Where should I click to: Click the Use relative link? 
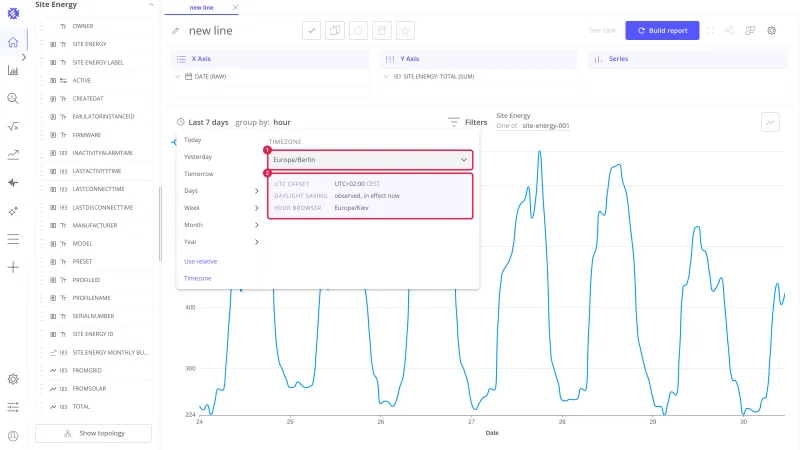(x=201, y=261)
